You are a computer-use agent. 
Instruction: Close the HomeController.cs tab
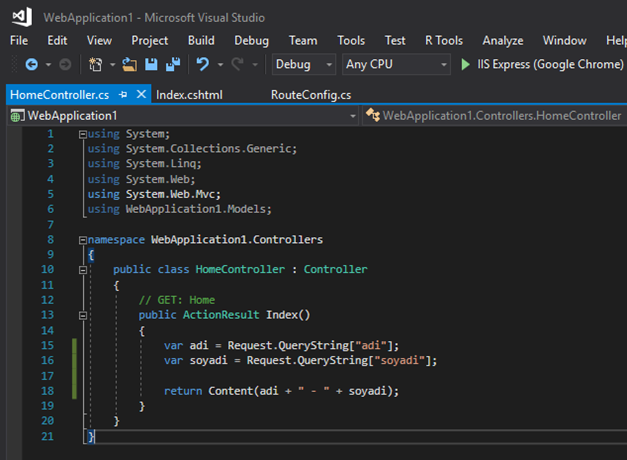click(x=141, y=94)
